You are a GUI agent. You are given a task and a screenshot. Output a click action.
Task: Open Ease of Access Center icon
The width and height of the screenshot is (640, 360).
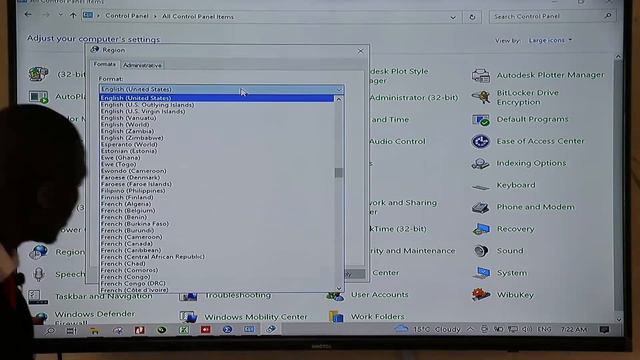[480, 141]
